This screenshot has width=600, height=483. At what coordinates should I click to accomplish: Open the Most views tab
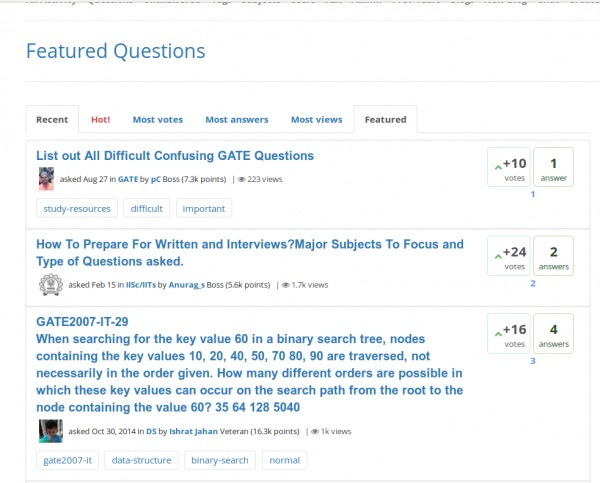316,119
